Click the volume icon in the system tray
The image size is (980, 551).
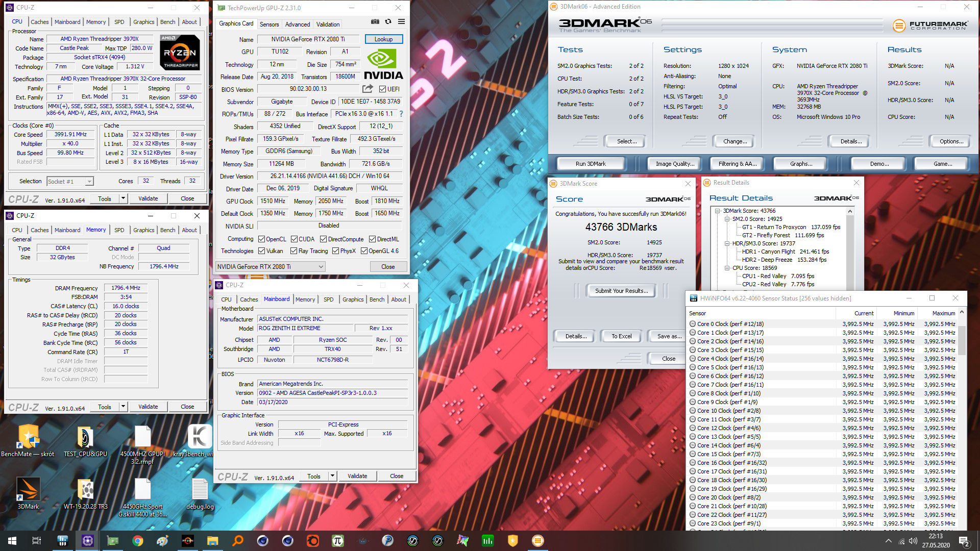point(913,541)
